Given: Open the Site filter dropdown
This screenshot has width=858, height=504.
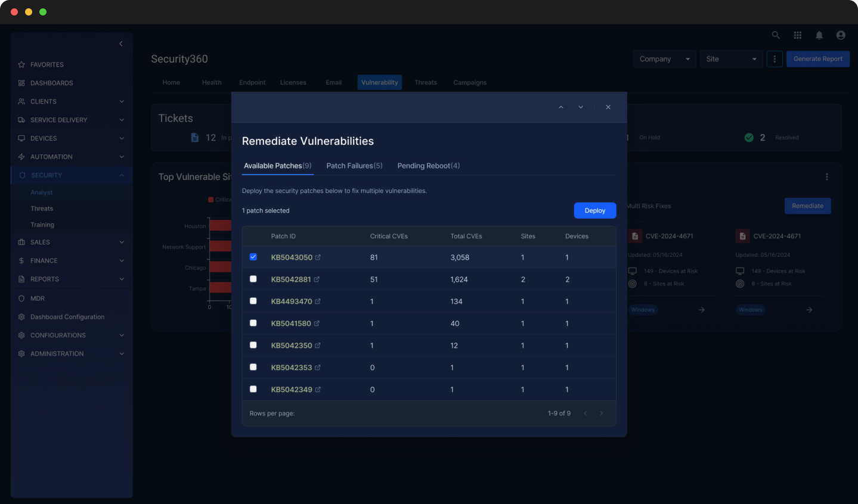Looking at the screenshot, I should click(730, 59).
